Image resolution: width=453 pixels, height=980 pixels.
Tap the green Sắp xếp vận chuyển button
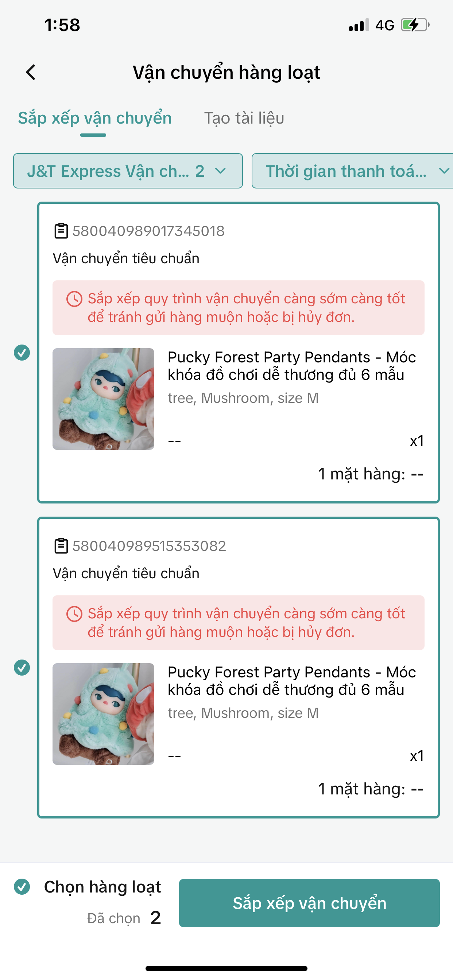[x=309, y=903]
